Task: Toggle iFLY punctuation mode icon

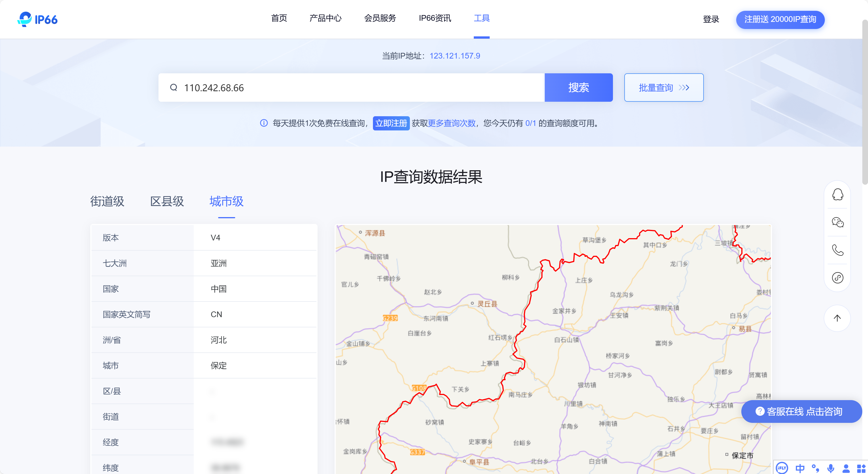Action: 815,468
